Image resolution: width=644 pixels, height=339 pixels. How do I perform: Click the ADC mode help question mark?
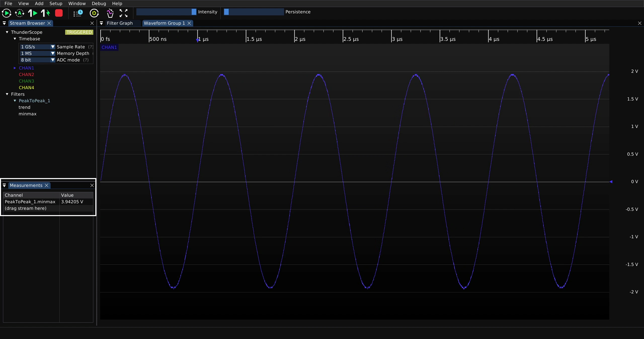(x=86, y=60)
